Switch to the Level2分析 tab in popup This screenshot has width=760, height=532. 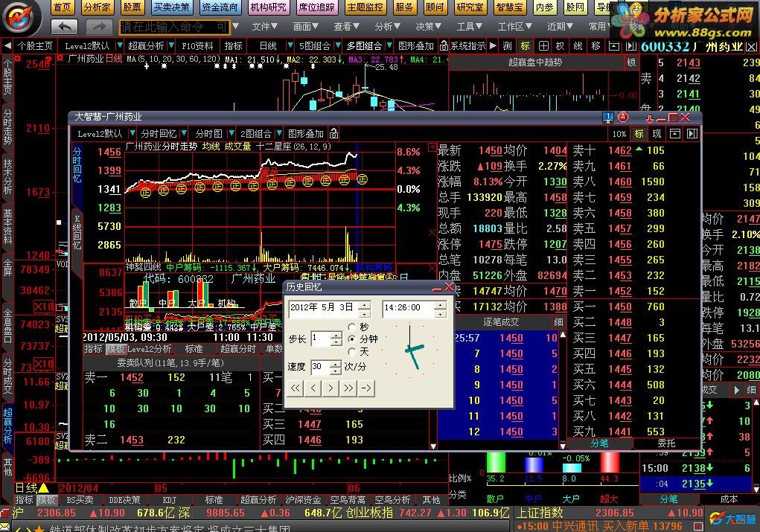point(150,349)
